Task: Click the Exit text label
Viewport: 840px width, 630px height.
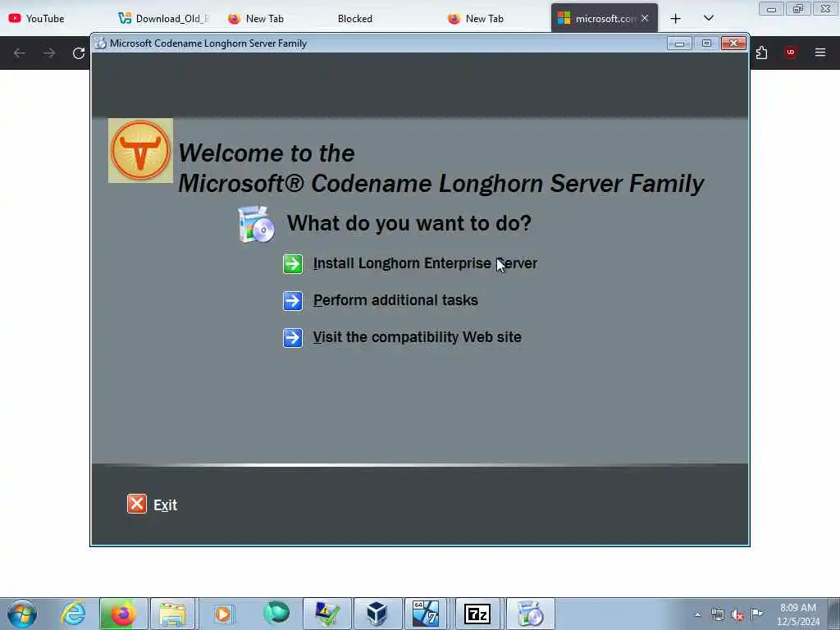Action: [x=165, y=505]
